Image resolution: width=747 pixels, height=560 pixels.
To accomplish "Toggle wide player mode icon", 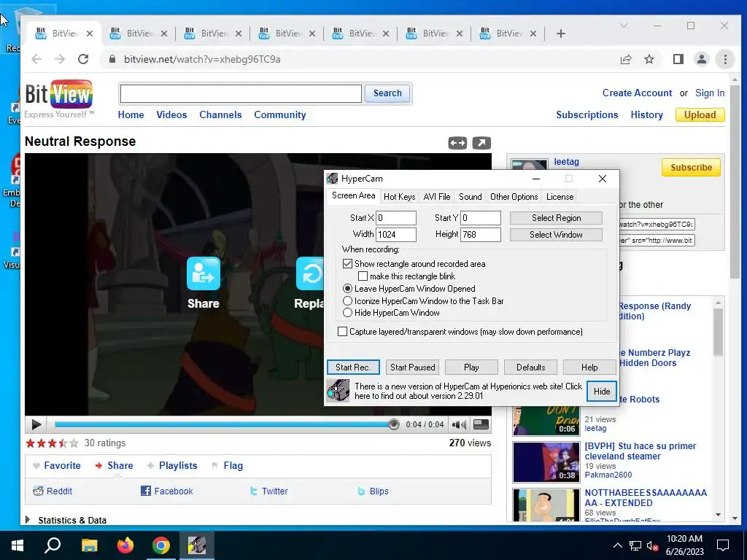I will (457, 143).
